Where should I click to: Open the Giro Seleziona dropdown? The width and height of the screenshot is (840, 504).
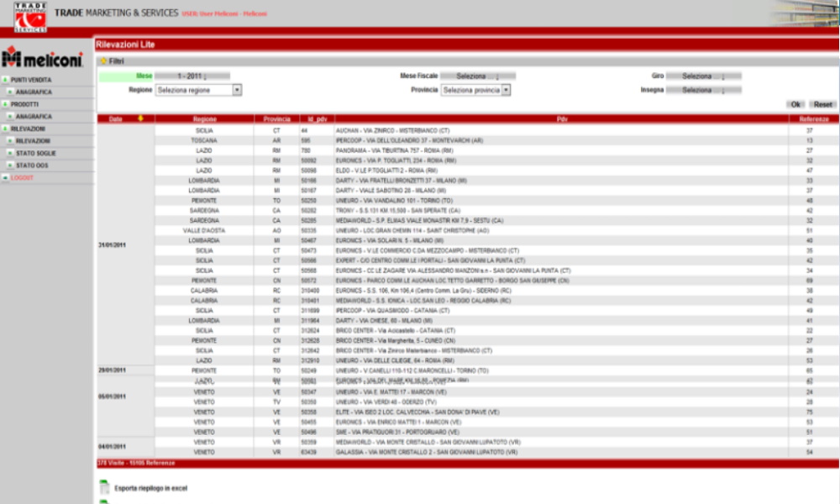[x=703, y=76]
